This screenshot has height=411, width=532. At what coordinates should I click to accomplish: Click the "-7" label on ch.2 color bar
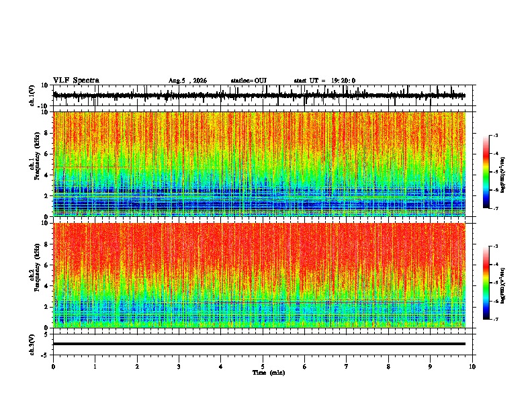coord(496,320)
